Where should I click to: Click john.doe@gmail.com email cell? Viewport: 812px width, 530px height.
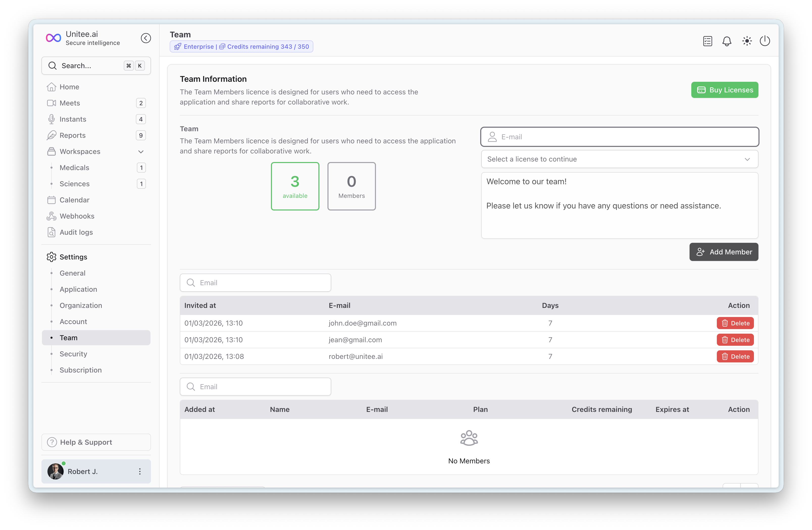362,323
